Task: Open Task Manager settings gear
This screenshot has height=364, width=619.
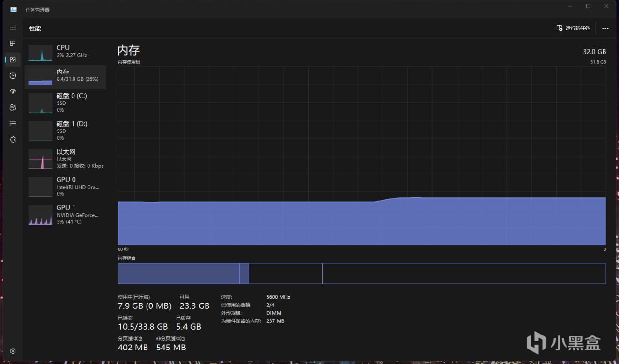Action: pos(13,351)
